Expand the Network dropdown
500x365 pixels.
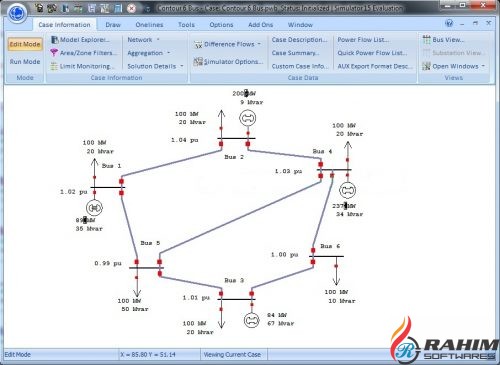click(x=144, y=40)
